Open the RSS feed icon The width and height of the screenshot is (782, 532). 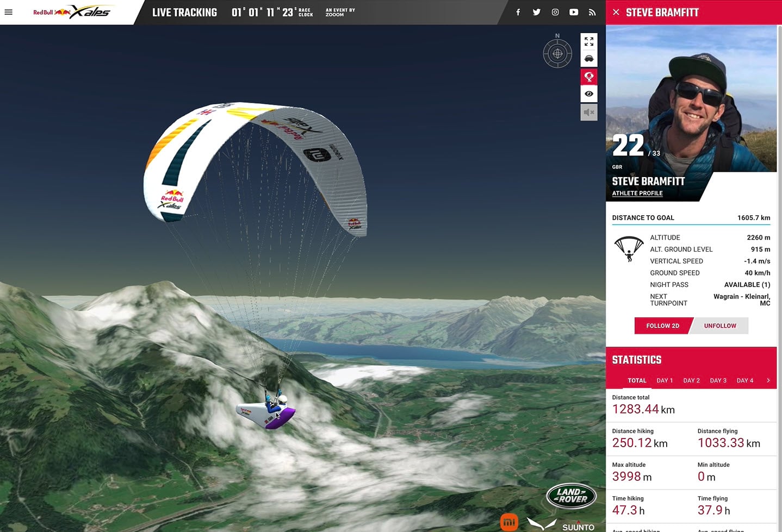tap(592, 12)
